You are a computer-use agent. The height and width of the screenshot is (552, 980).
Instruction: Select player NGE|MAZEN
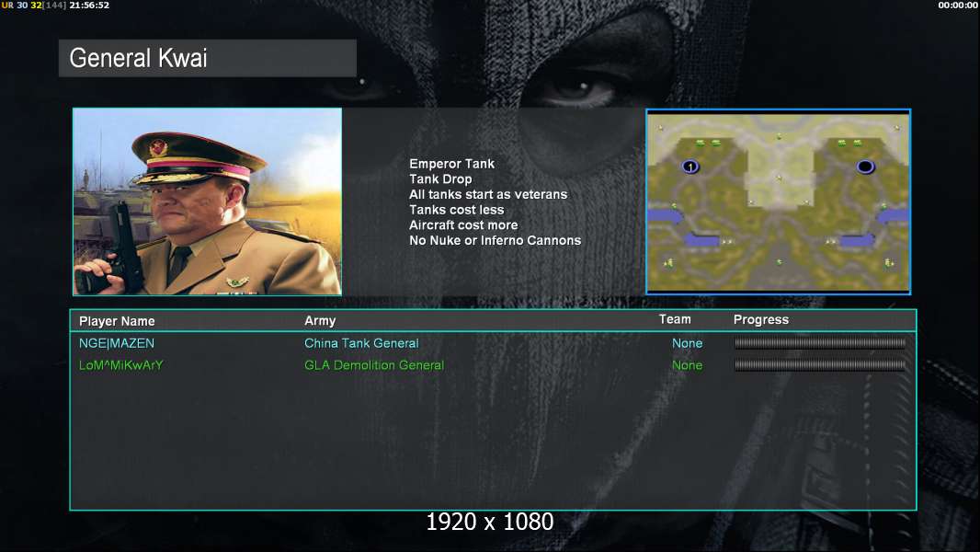[x=116, y=343]
